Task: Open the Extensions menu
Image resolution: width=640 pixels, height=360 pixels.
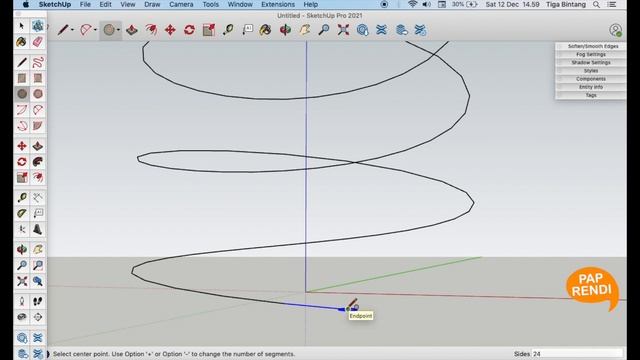Action: [x=278, y=4]
